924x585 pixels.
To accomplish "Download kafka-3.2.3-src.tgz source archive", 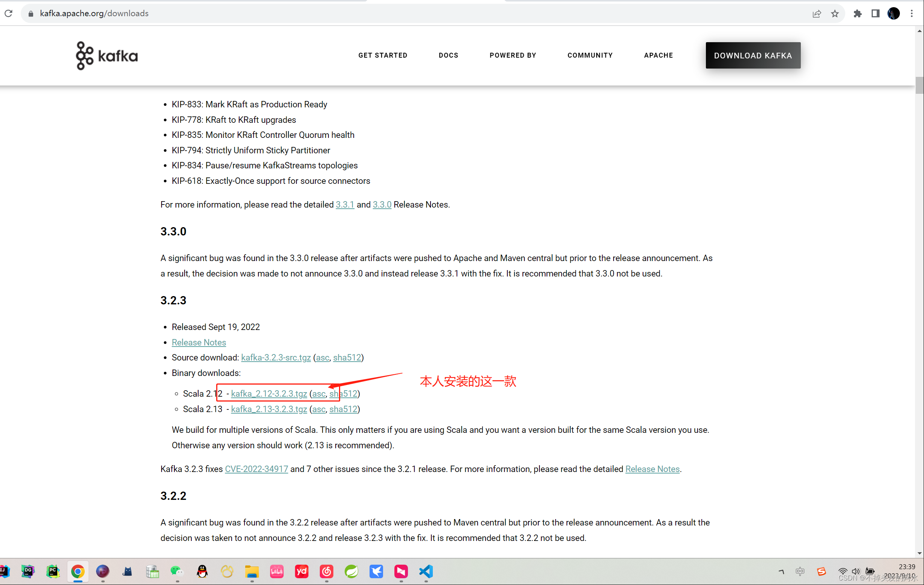I will point(276,357).
